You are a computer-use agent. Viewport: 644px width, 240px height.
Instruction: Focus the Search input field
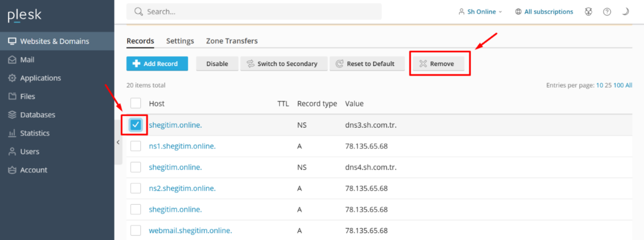coord(254,11)
